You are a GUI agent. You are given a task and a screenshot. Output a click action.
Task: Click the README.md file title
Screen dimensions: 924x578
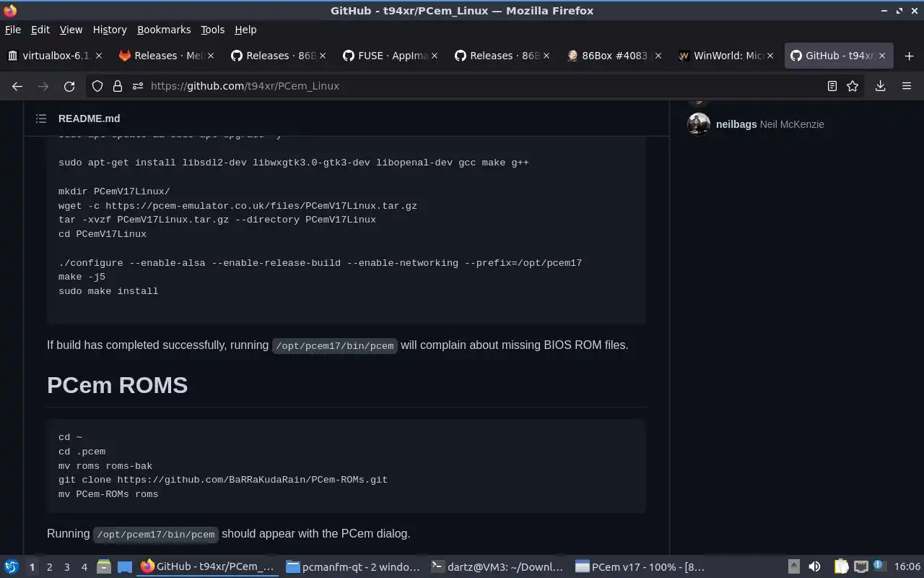pyautogui.click(x=90, y=118)
